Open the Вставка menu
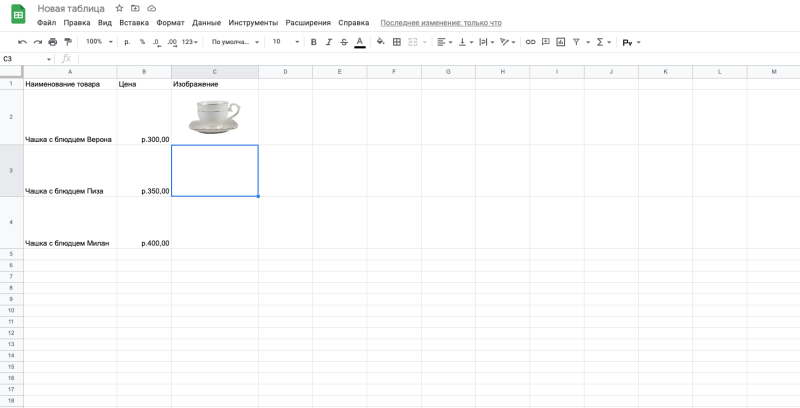Image resolution: width=800 pixels, height=408 pixels. [134, 23]
